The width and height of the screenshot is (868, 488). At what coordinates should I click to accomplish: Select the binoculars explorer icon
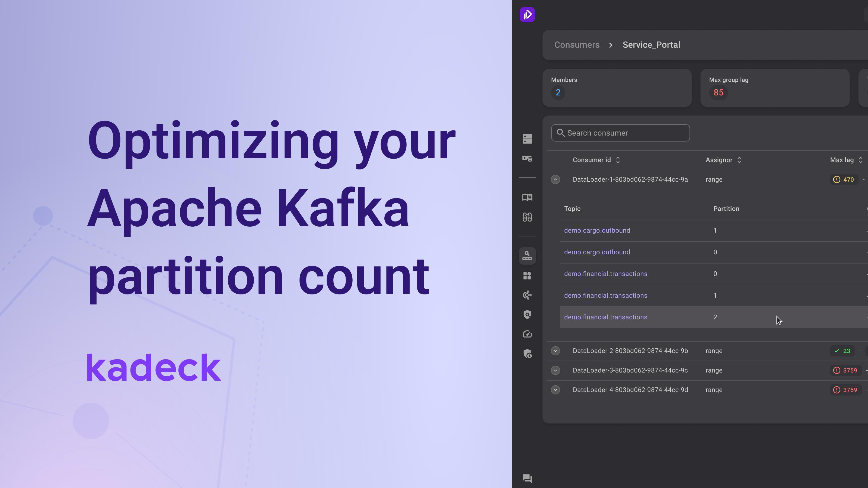(527, 217)
